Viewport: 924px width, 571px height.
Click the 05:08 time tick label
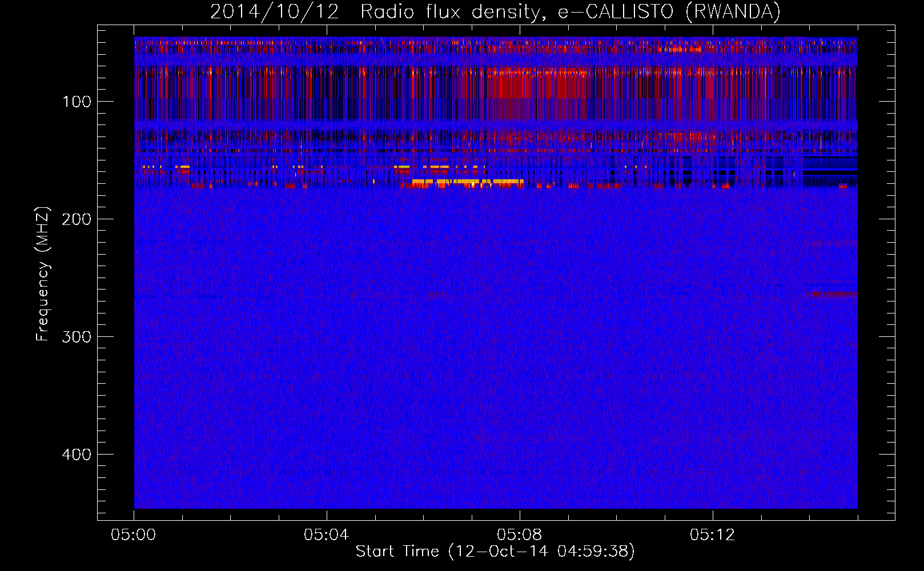point(520,535)
